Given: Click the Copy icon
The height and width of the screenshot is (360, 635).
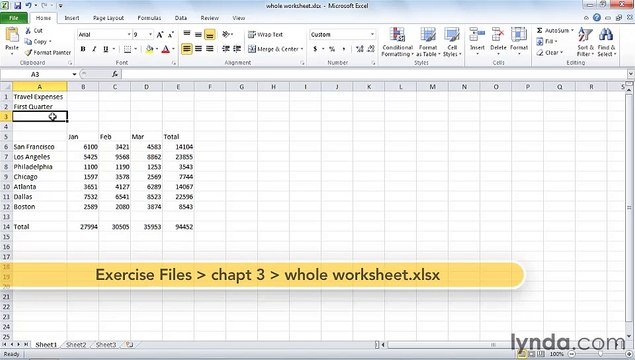Looking at the screenshot, I should (28, 41).
